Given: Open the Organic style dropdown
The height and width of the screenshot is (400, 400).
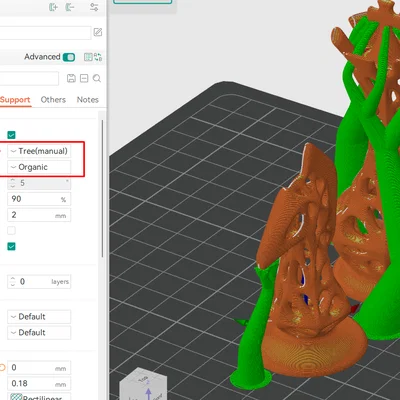Looking at the screenshot, I should (39, 167).
